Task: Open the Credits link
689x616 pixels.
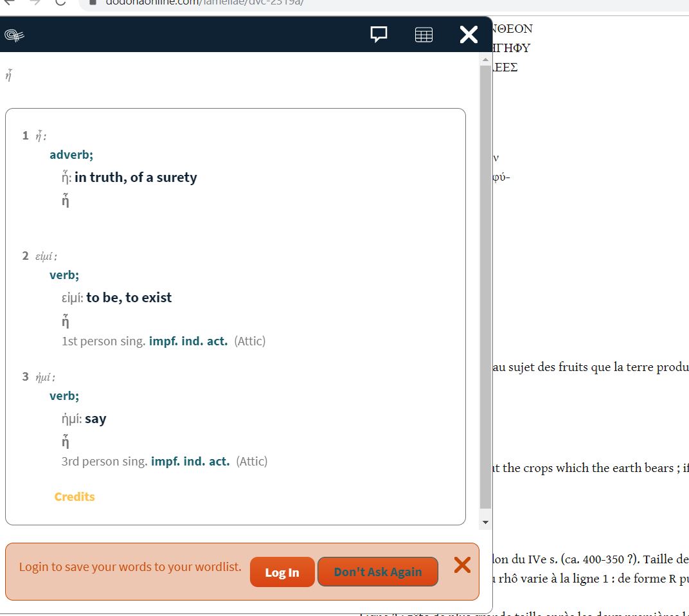Action: 75,496
